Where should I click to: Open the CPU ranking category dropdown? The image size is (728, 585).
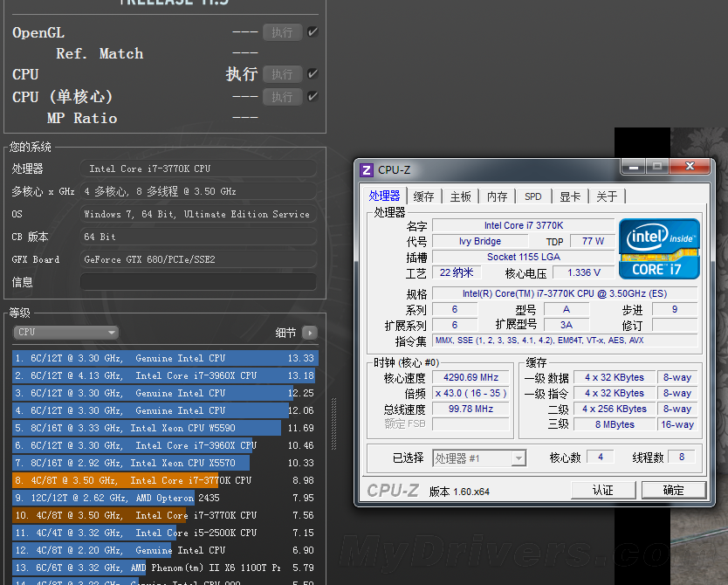(66, 332)
